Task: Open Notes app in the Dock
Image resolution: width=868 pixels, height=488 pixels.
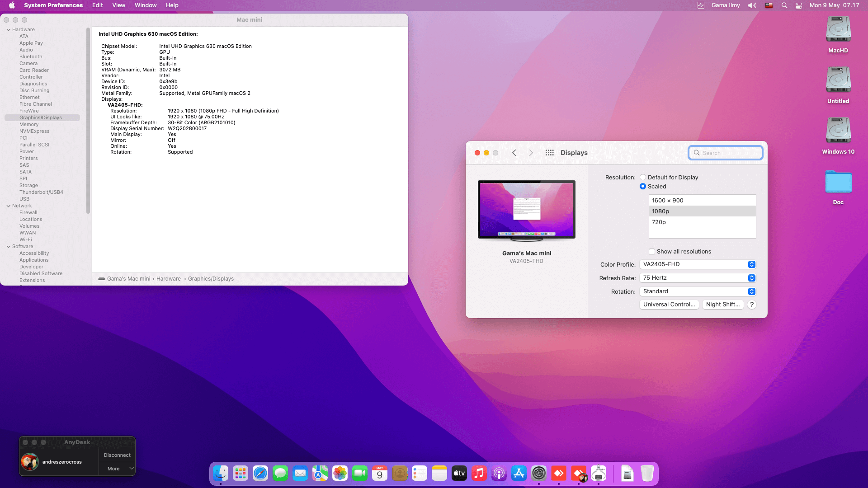Action: click(439, 473)
